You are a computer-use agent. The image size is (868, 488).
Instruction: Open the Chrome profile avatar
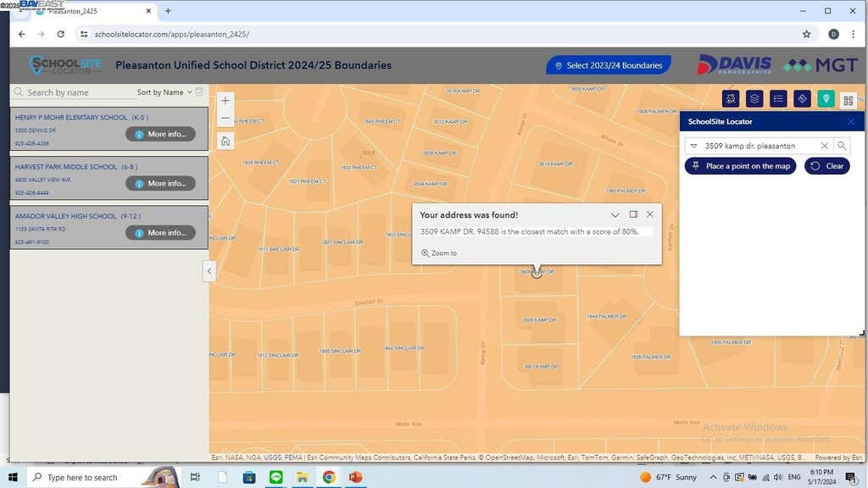pyautogui.click(x=833, y=34)
